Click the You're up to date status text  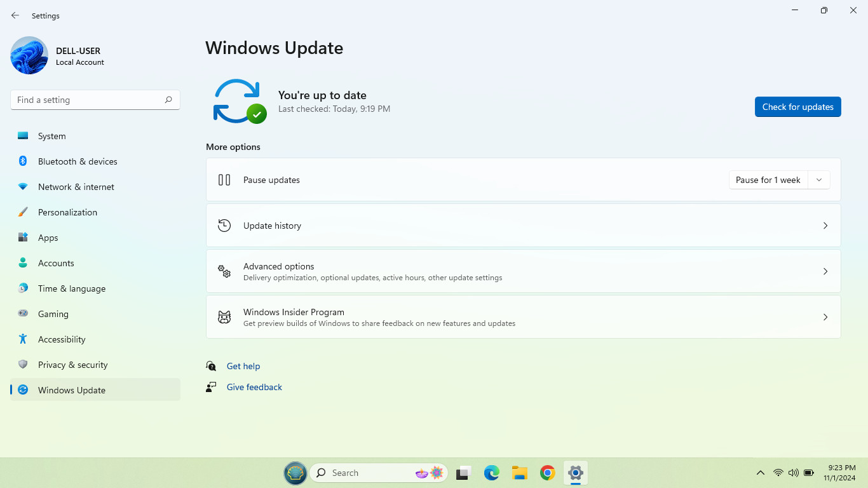(322, 95)
